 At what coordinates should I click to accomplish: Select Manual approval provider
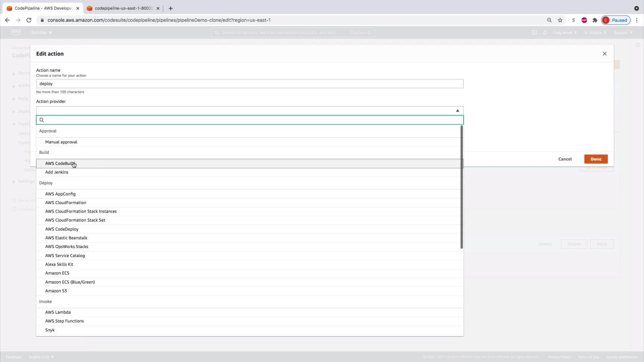pyautogui.click(x=250, y=142)
